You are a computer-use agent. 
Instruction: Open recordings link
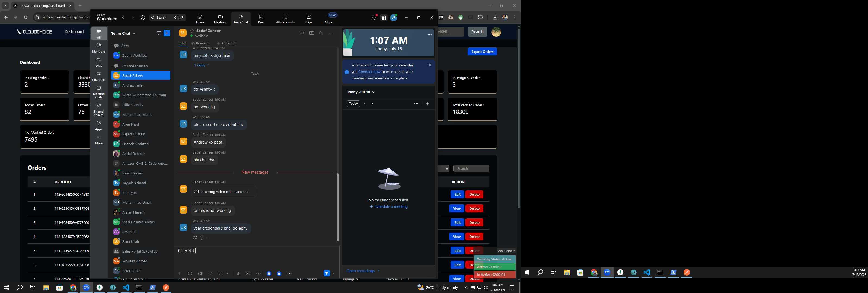point(363,271)
